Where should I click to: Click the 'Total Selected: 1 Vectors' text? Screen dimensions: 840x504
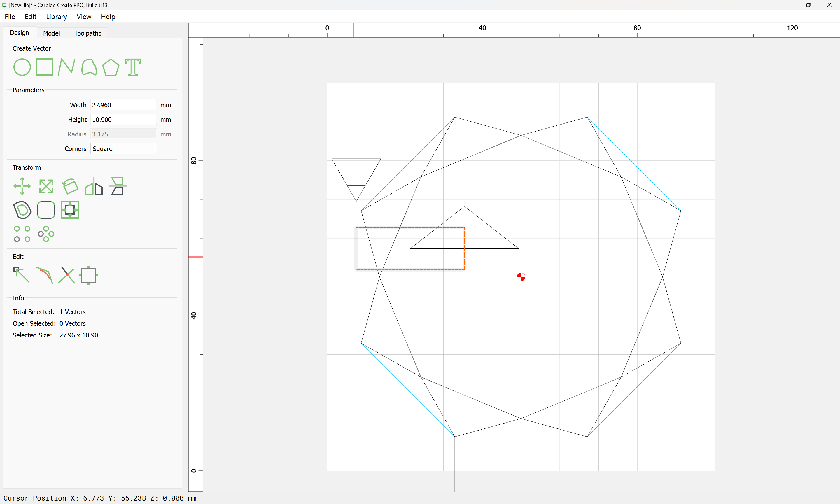[49, 312]
